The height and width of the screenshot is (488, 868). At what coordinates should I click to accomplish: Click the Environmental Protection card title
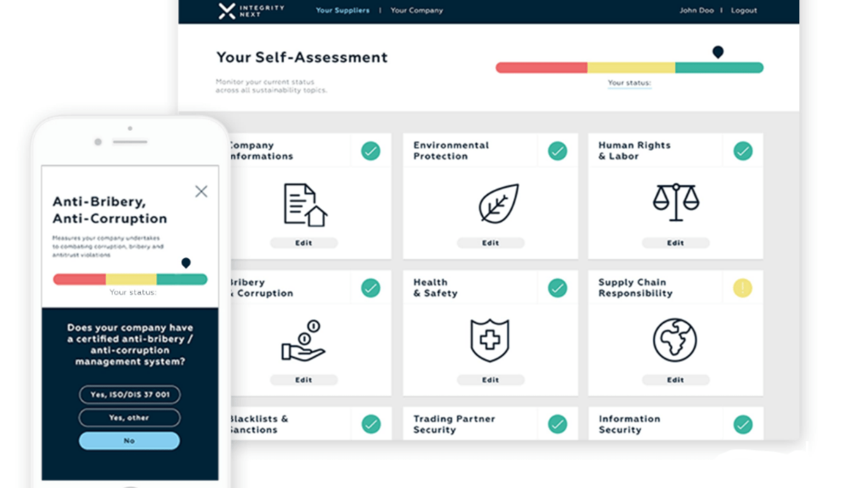click(x=451, y=151)
